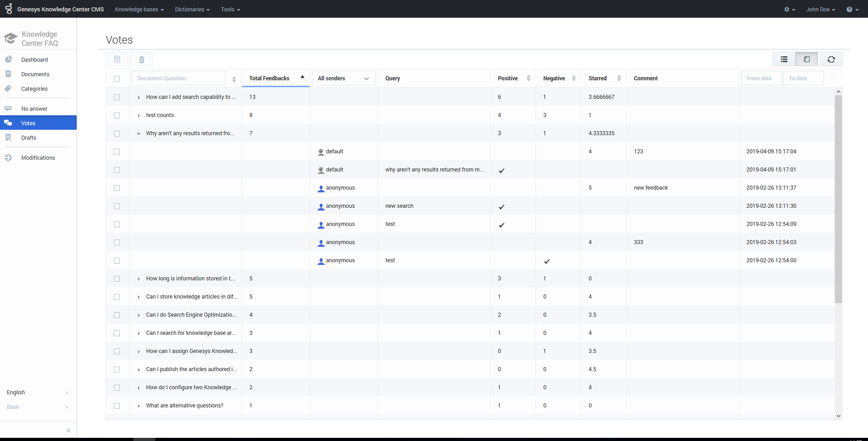Collapse the sidebar with double-chevron icon
Viewport: 868px width, 441px height.
(68, 430)
